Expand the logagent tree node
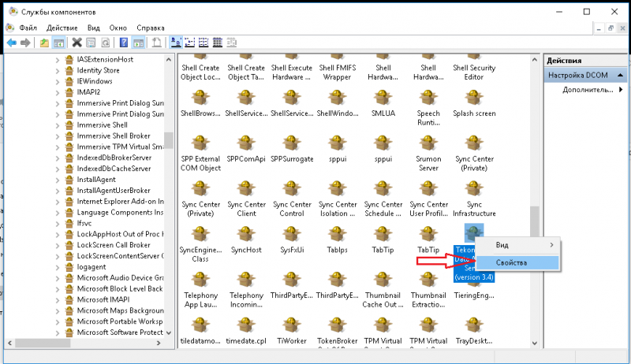The width and height of the screenshot is (631, 364). point(57,266)
